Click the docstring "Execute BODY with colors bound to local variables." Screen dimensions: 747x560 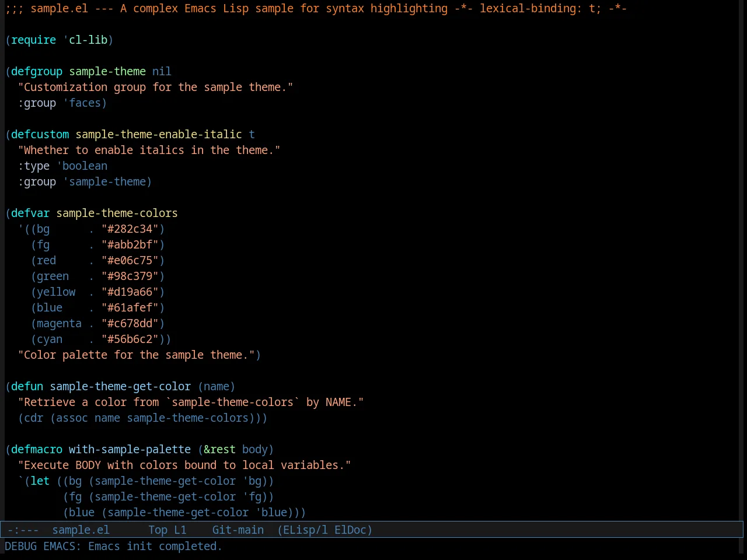[x=184, y=465]
